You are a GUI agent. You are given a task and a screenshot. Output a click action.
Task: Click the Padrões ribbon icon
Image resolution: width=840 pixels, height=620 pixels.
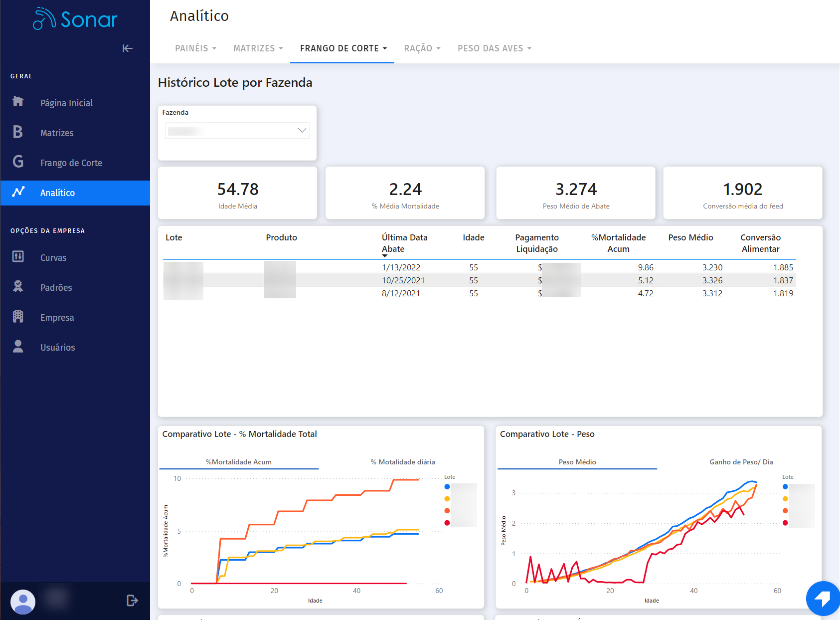coord(18,286)
